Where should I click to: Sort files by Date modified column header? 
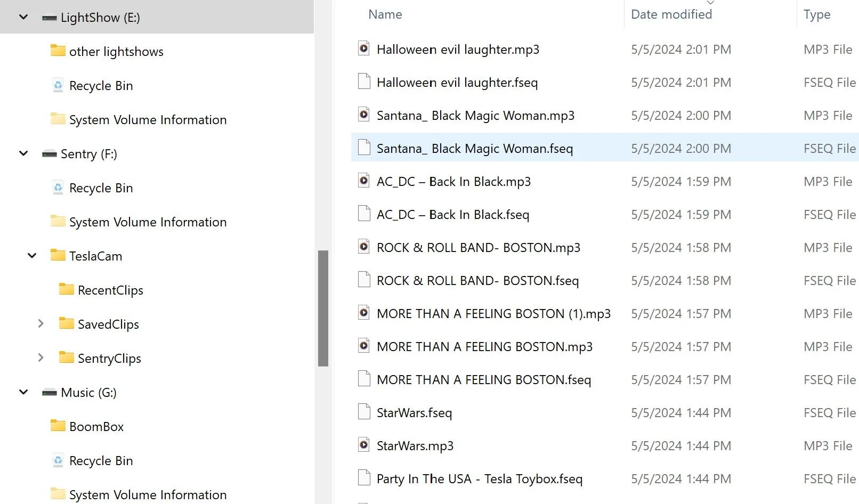tap(671, 14)
